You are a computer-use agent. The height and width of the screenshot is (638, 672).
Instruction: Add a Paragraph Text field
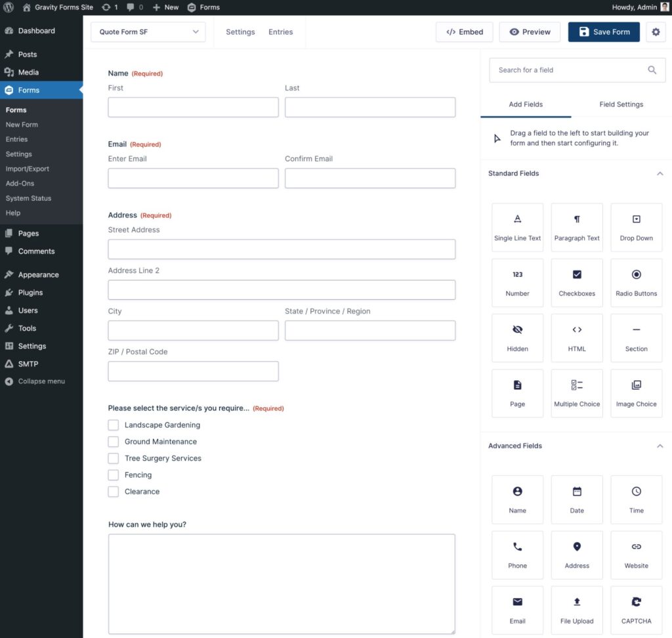(577, 228)
